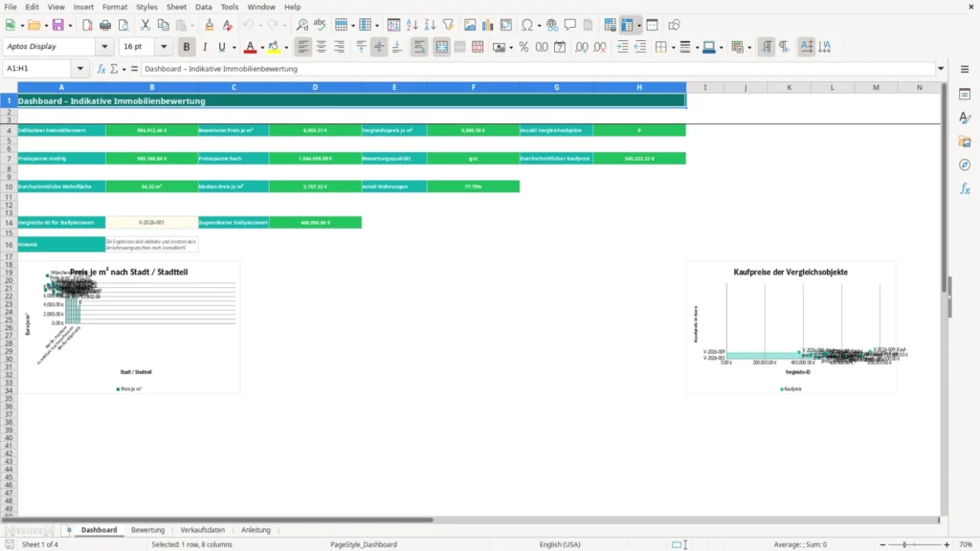Image resolution: width=980 pixels, height=551 pixels.
Task: Click the Clear Direct Formatting icon
Action: 228,25
